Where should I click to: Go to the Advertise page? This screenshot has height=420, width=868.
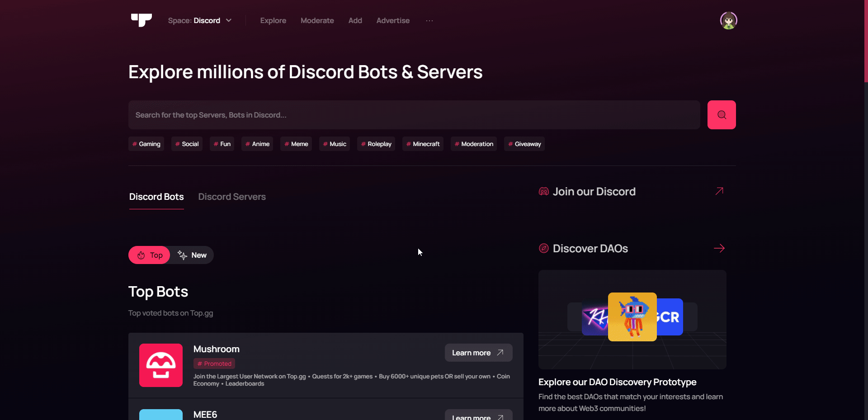click(392, 21)
